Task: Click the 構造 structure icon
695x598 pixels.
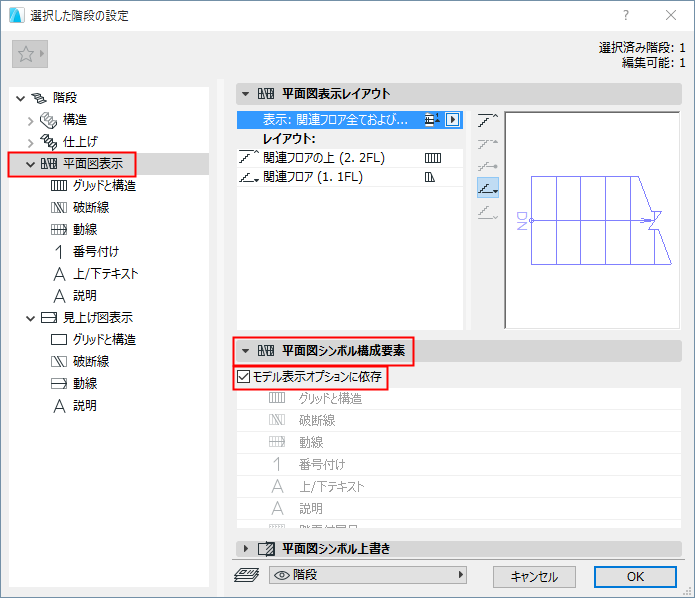Action: tap(48, 120)
